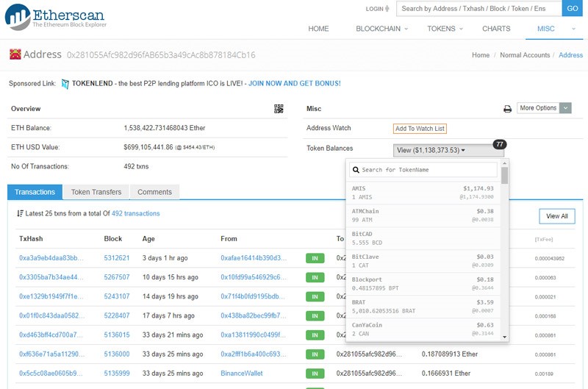Select the ATMChain token entry
Screen dimensions: 588x389
click(423, 215)
